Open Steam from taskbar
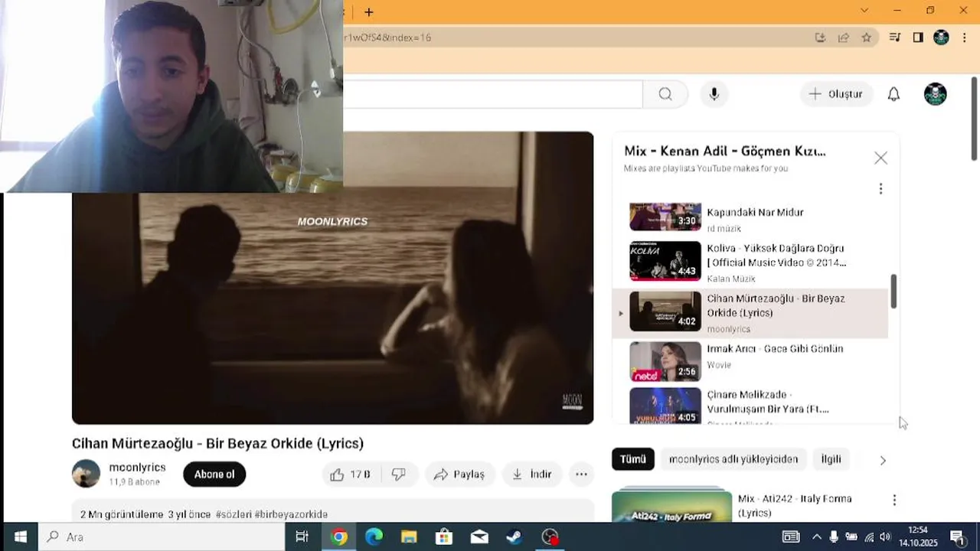Screen dimensions: 980x551 [x=514, y=536]
